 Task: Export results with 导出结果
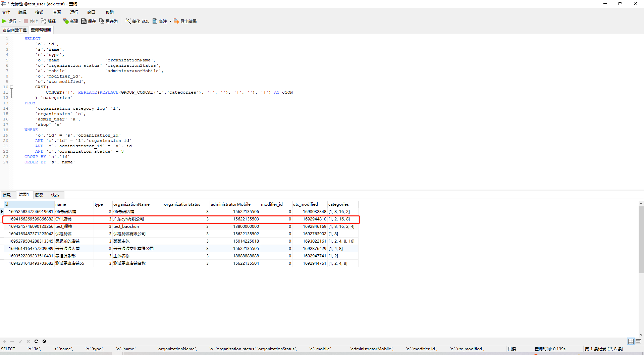(185, 21)
